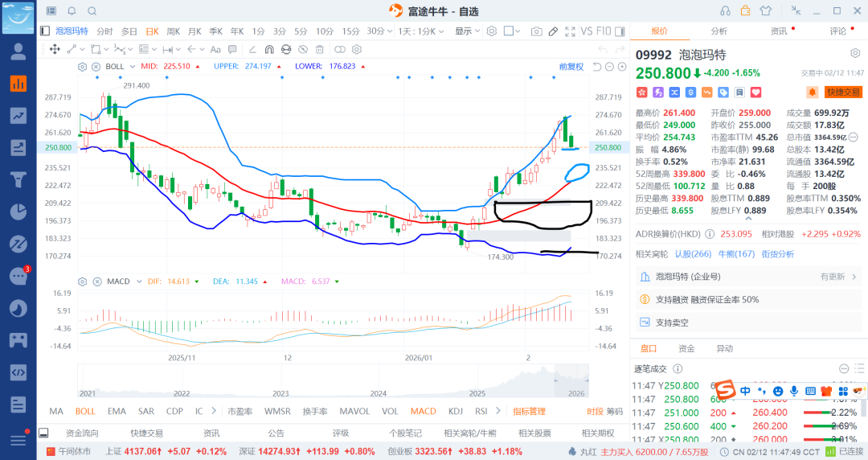Viewport: 868px width, 460px height.
Task: Select the text annotation Aa tool
Action: [x=215, y=49]
